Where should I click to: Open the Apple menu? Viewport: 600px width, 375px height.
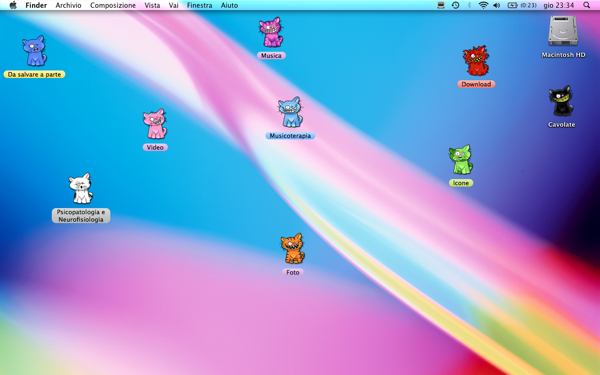click(x=13, y=5)
